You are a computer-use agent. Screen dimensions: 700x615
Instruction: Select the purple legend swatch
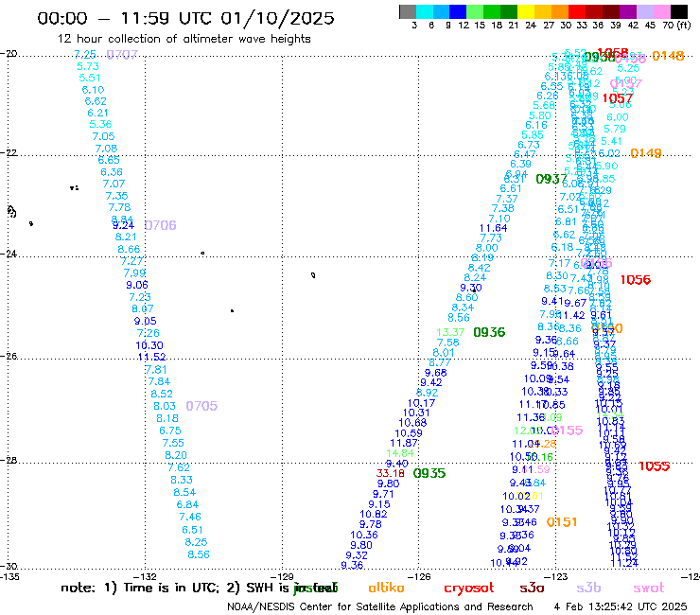click(x=628, y=11)
